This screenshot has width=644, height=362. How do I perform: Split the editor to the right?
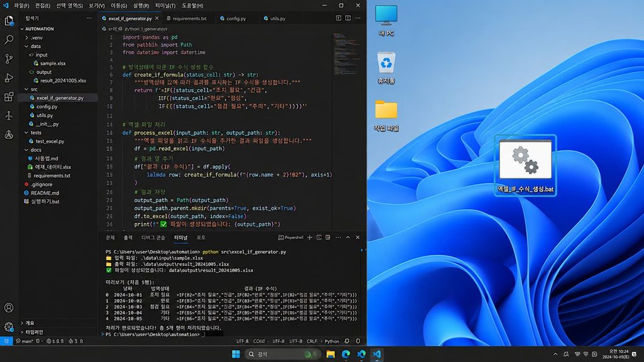pyautogui.click(x=348, y=18)
